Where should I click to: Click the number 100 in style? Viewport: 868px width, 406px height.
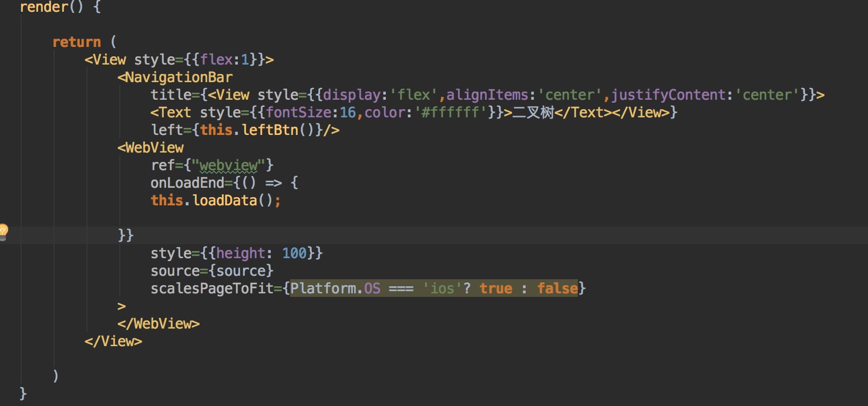(x=295, y=253)
